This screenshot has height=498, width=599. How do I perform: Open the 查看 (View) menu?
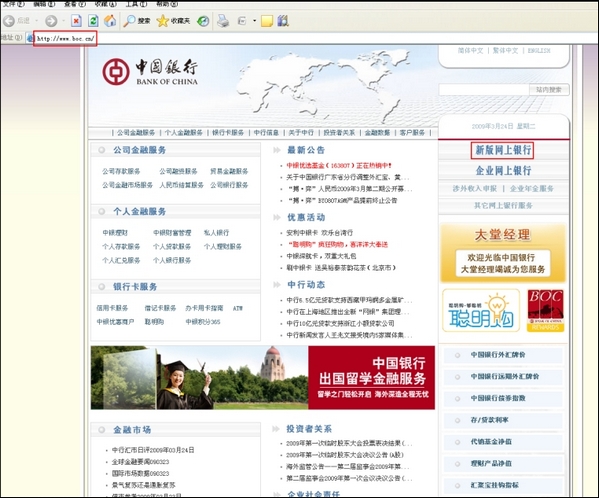pyautogui.click(x=75, y=4)
